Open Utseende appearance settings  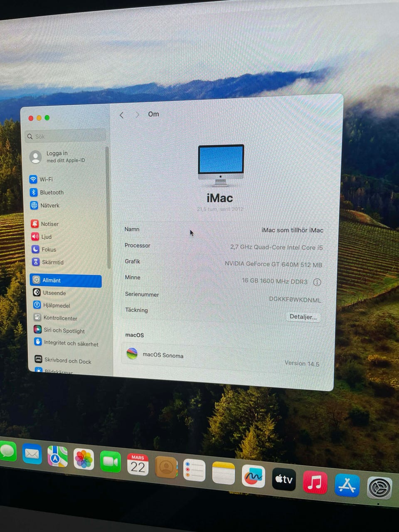tap(49, 293)
